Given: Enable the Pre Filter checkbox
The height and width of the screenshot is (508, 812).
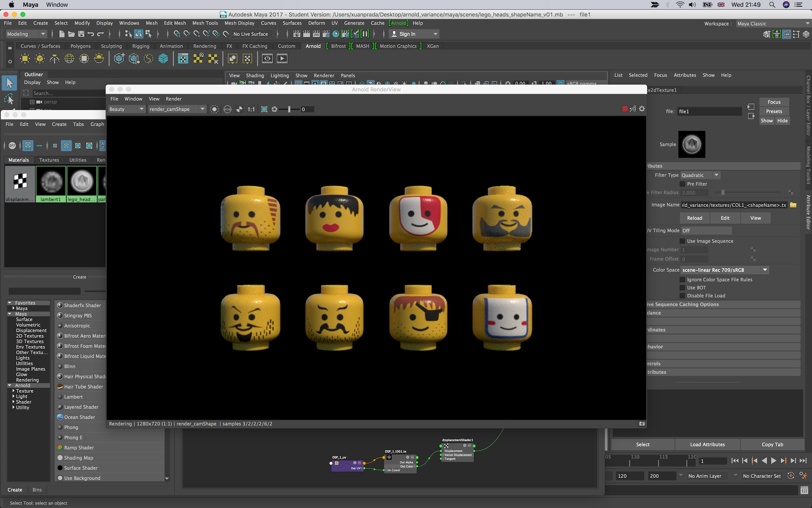Looking at the screenshot, I should 682,184.
